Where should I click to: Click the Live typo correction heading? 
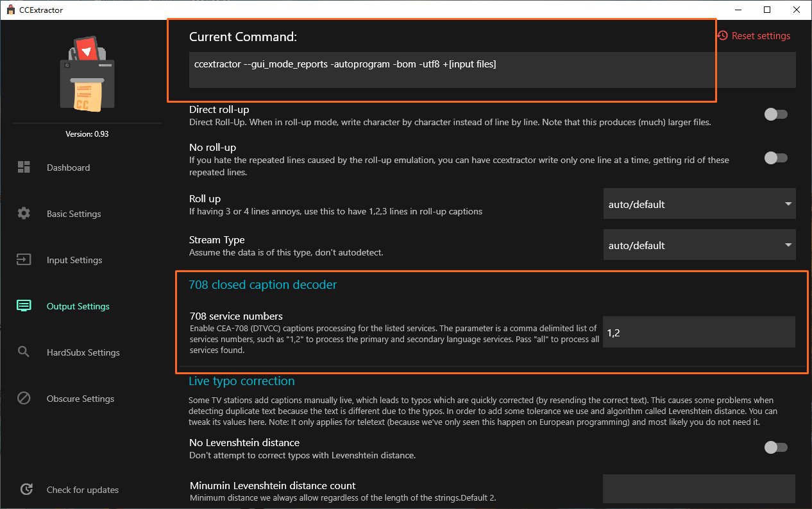click(x=242, y=381)
